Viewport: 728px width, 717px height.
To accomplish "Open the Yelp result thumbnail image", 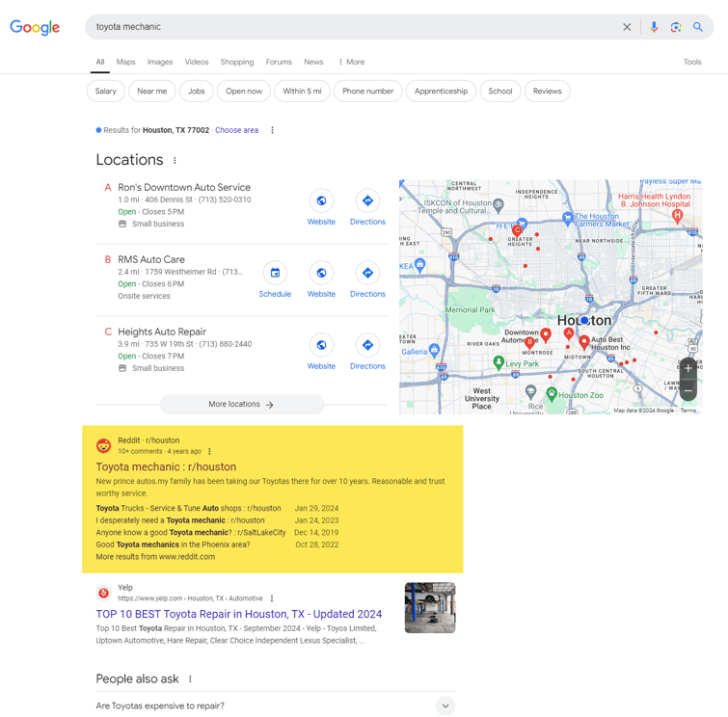I will coord(430,608).
